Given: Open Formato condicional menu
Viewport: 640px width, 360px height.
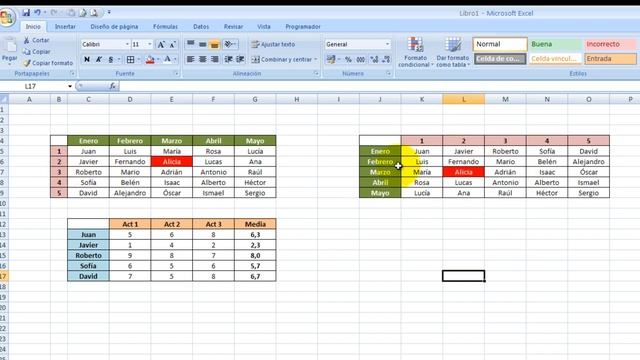Looking at the screenshot, I should [416, 52].
